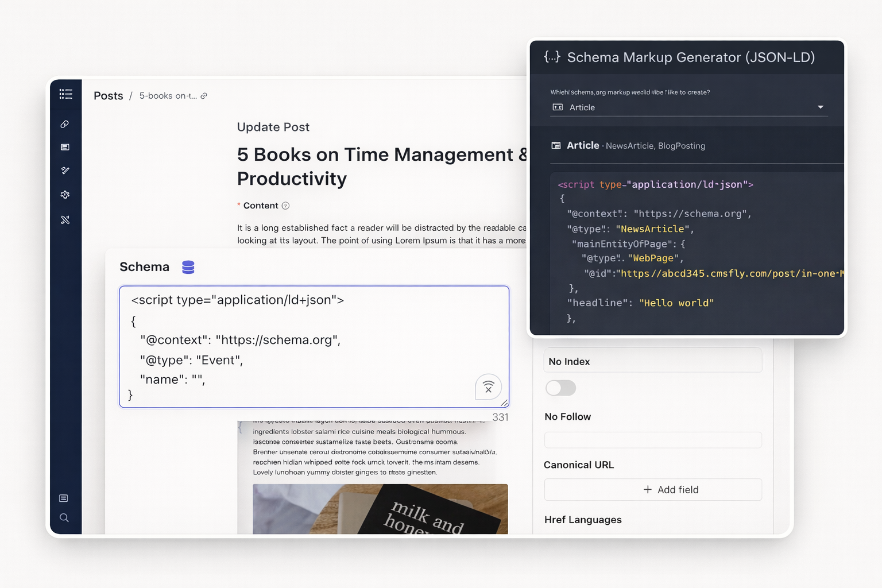Image resolution: width=882 pixels, height=588 pixels.
Task: Click Add field under Canonical URL
Action: 653,490
